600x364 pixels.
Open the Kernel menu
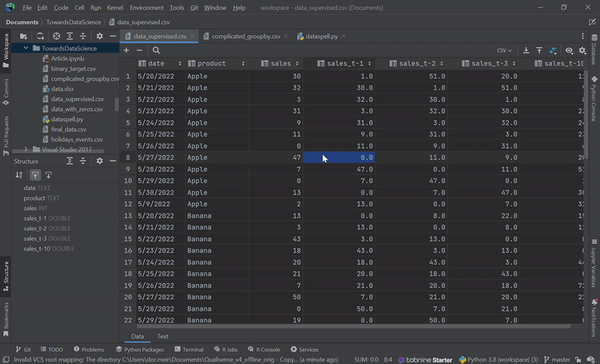[115, 7]
